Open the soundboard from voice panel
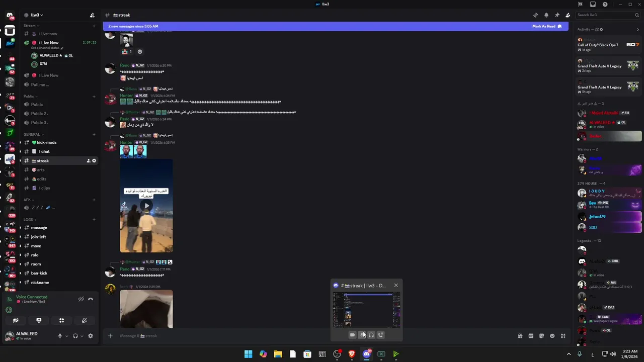Image resolution: width=644 pixels, height=362 pixels. 85,320
